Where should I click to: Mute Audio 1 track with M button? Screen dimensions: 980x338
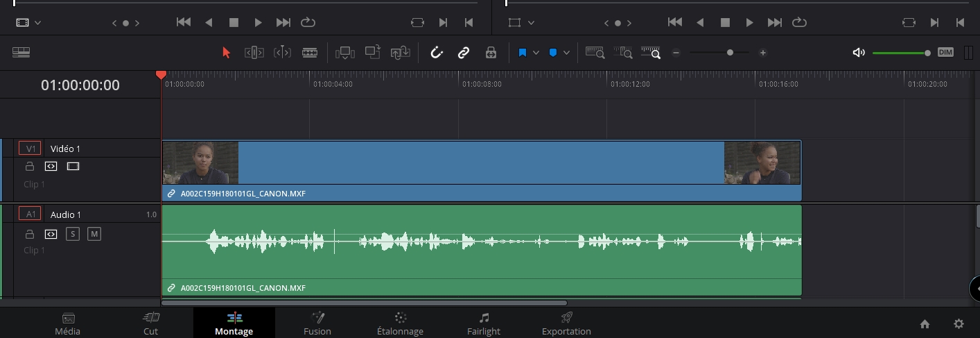point(94,234)
